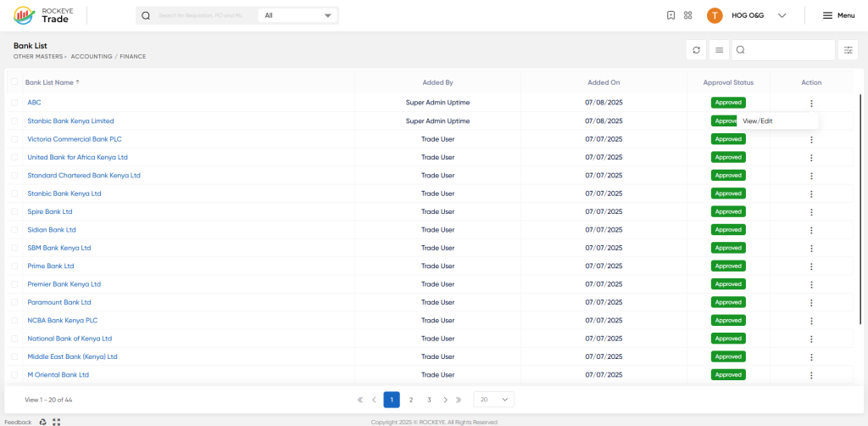
Task: Sort by Bank List Name column
Action: (52, 82)
